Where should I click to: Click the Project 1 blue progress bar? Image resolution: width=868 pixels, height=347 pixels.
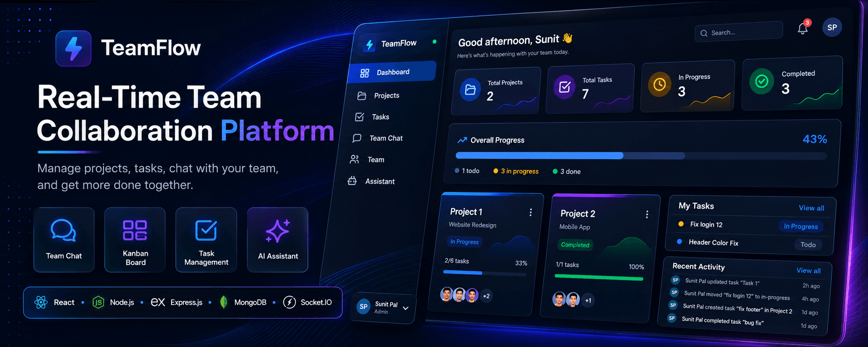tap(485, 273)
